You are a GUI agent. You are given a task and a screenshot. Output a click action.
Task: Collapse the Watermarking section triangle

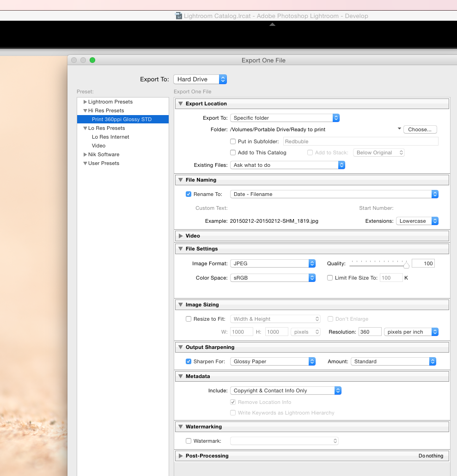tap(181, 427)
